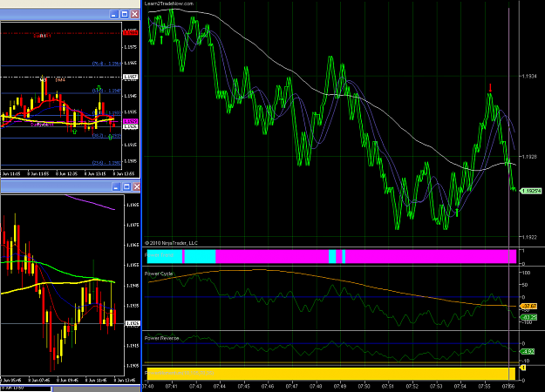
Task: Click the purple vertical cursor line at 07:56
Action: 508,194
